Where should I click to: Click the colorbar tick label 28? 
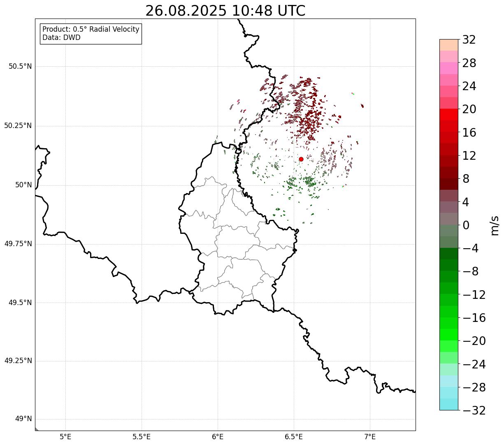click(469, 63)
